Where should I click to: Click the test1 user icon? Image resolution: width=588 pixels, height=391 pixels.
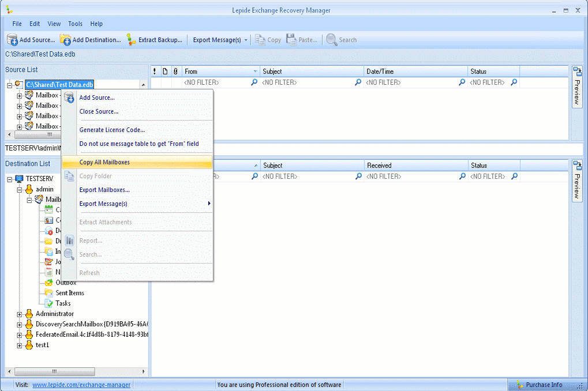pos(29,345)
